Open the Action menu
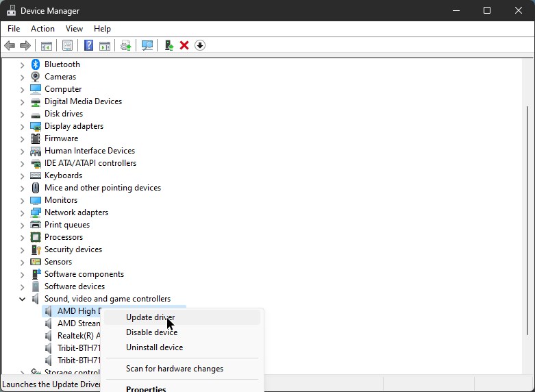Viewport: 535px width, 392px height. click(x=42, y=29)
